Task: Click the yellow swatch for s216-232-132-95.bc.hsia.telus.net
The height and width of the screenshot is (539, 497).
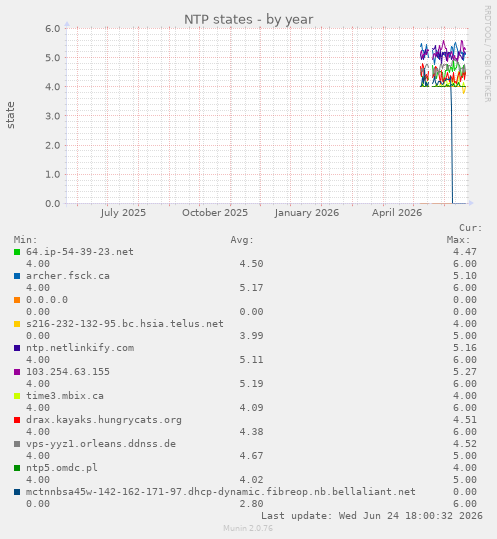Action: coord(17,324)
